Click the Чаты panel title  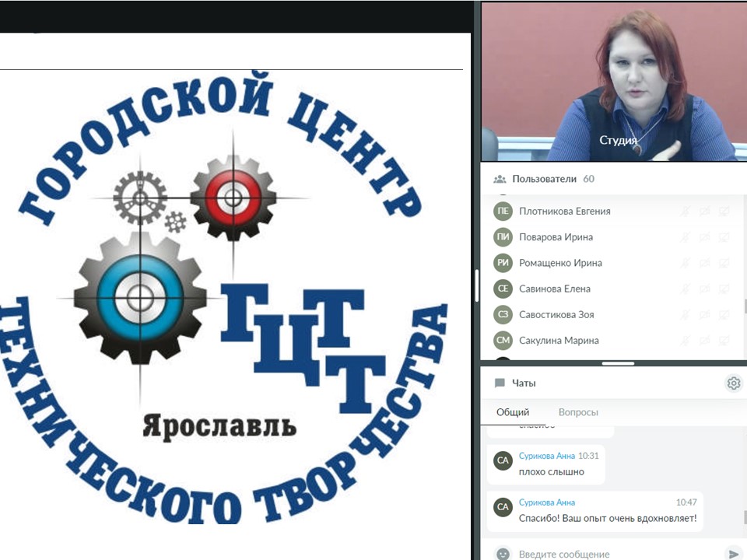pos(524,383)
